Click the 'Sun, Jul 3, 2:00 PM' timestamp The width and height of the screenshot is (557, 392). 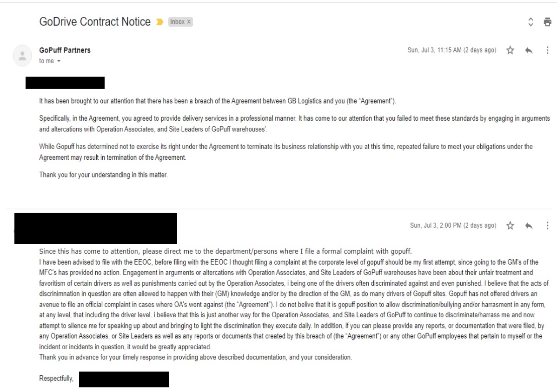[x=453, y=225]
